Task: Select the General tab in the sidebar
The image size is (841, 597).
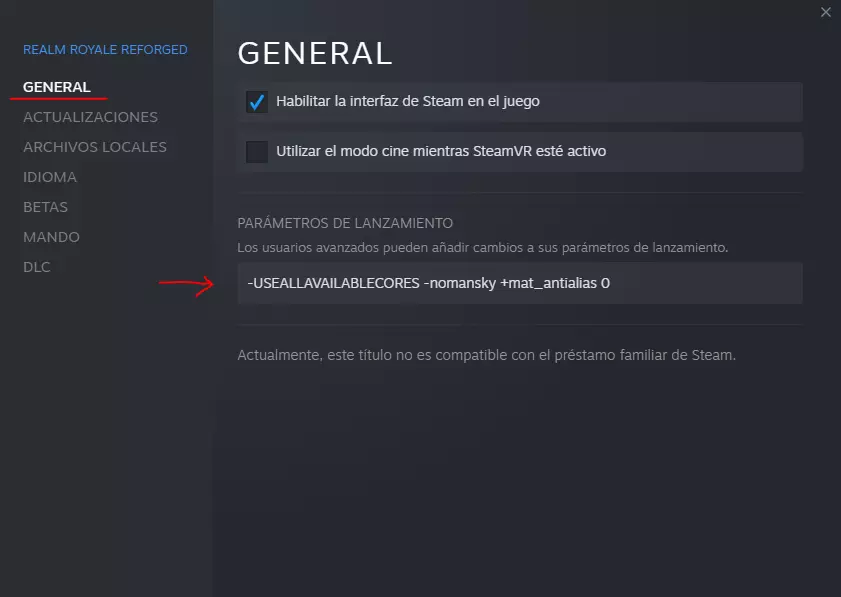Action: (x=57, y=87)
